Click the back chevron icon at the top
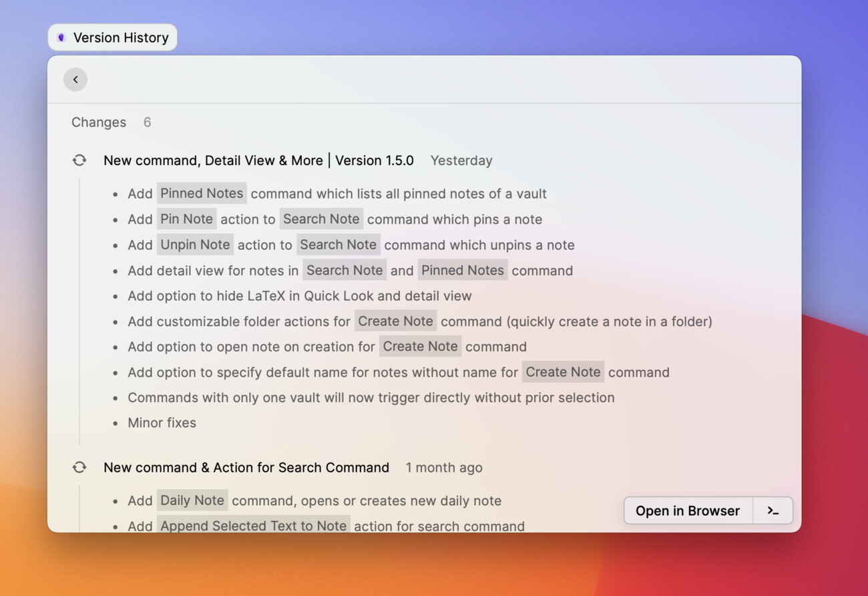The height and width of the screenshot is (596, 868). coord(75,79)
